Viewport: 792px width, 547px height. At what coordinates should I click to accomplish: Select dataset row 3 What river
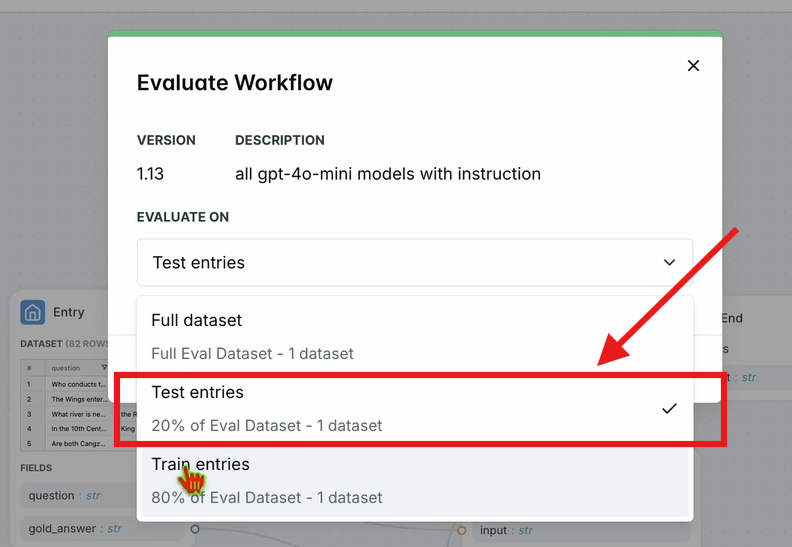pyautogui.click(x=78, y=414)
